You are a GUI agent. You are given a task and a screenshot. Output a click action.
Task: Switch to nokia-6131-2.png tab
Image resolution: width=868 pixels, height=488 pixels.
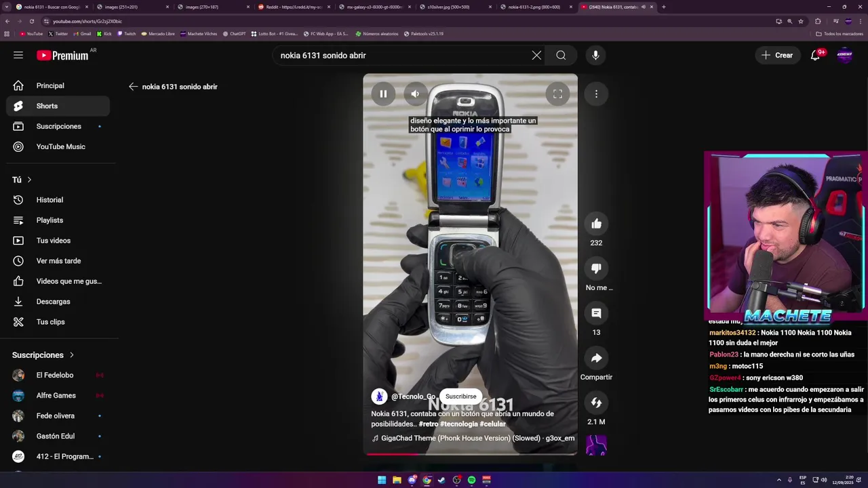[x=536, y=7]
